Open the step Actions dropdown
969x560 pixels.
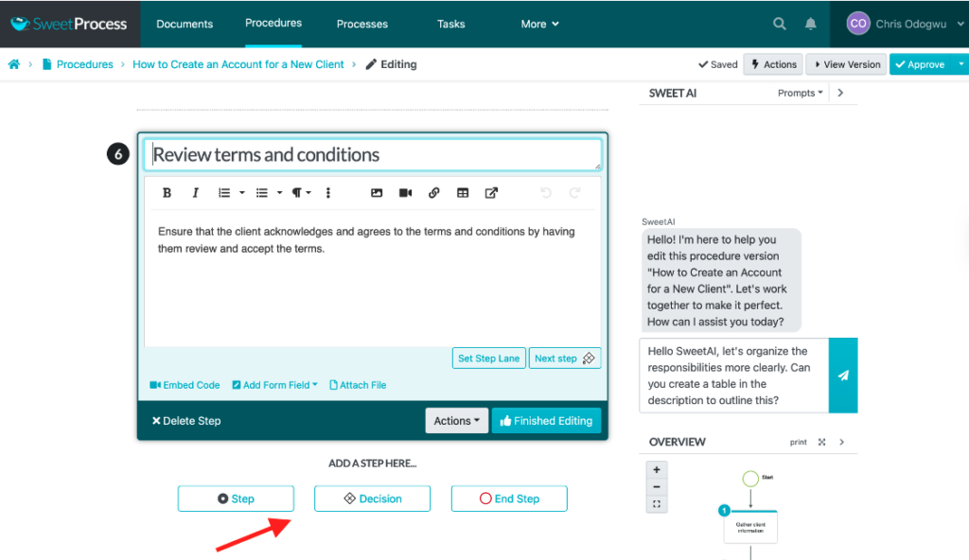tap(456, 421)
